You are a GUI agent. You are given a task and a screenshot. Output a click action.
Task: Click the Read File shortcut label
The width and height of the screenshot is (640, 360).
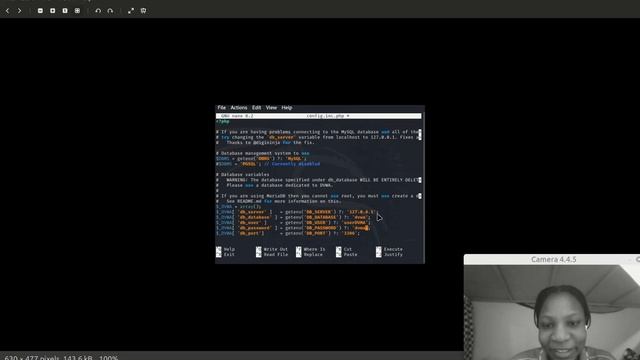276,254
